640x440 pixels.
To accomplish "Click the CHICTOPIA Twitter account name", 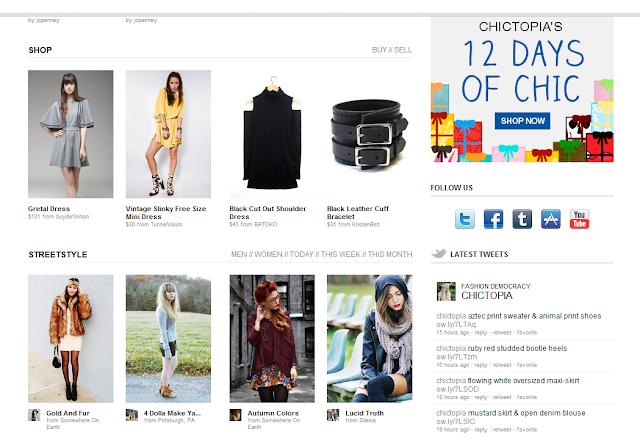I will point(487,296).
